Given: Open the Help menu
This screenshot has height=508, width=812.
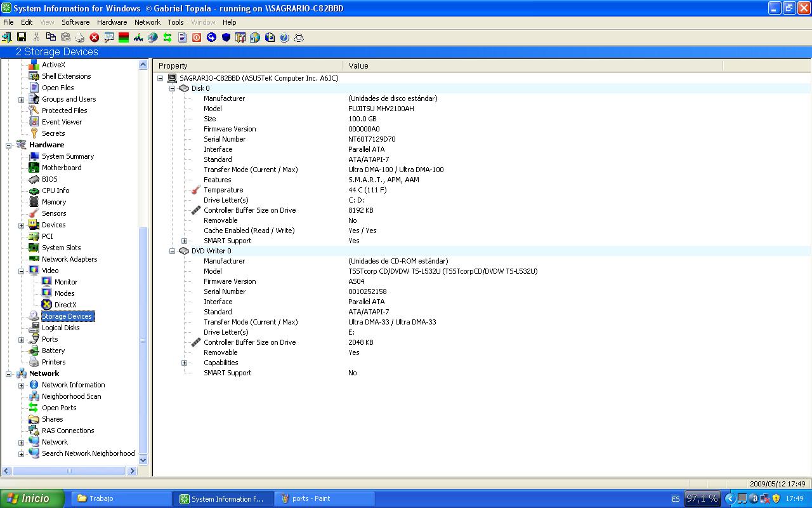Looking at the screenshot, I should [230, 22].
